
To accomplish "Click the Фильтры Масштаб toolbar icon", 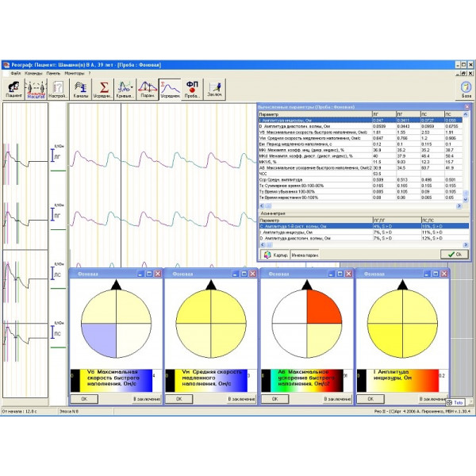I will point(36,89).
